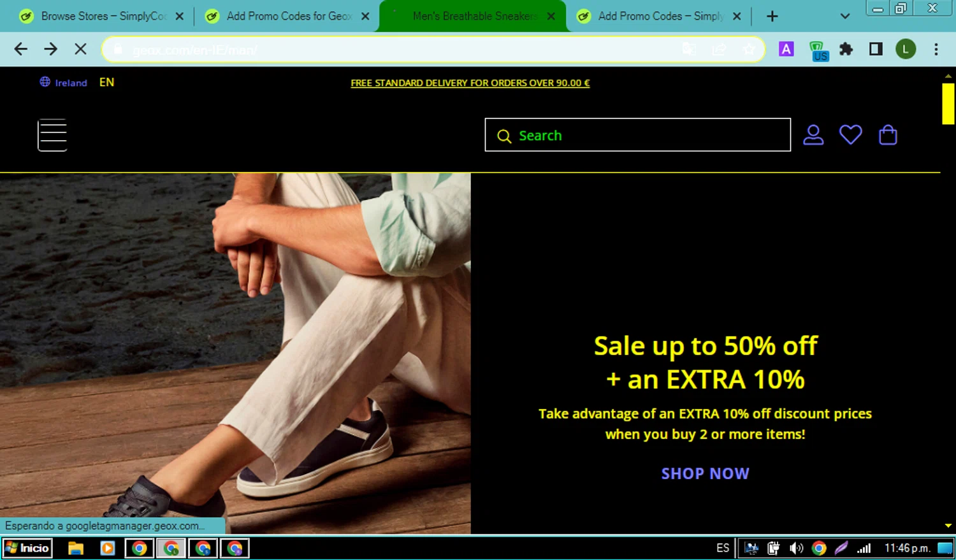Open a new browser tab
Screen dimensions: 956x560
pos(772,16)
